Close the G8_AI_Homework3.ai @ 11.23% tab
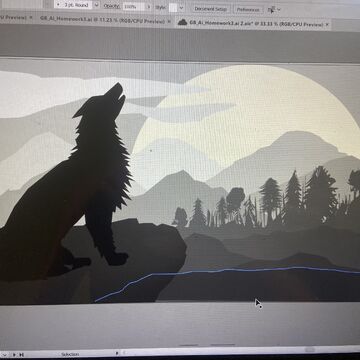Screen dimensions: 360x360 [169, 21]
